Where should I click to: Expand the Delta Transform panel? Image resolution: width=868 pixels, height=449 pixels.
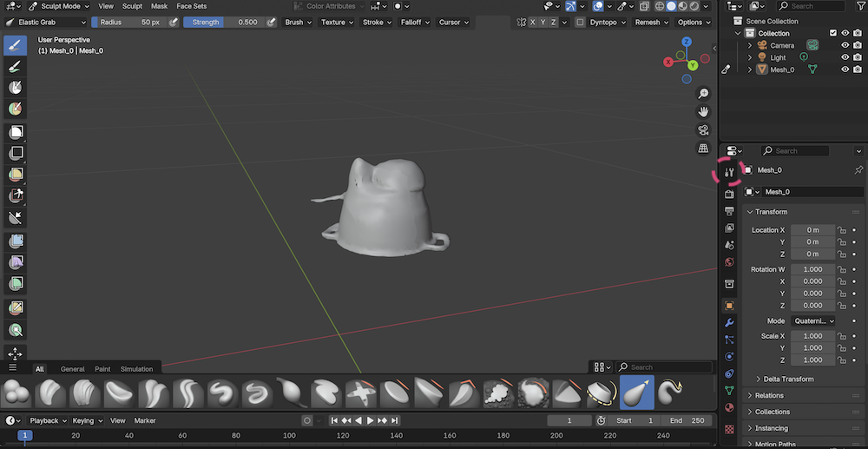coord(788,379)
